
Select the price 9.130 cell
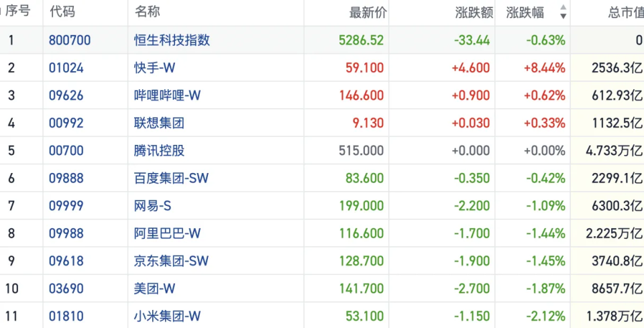coord(368,123)
